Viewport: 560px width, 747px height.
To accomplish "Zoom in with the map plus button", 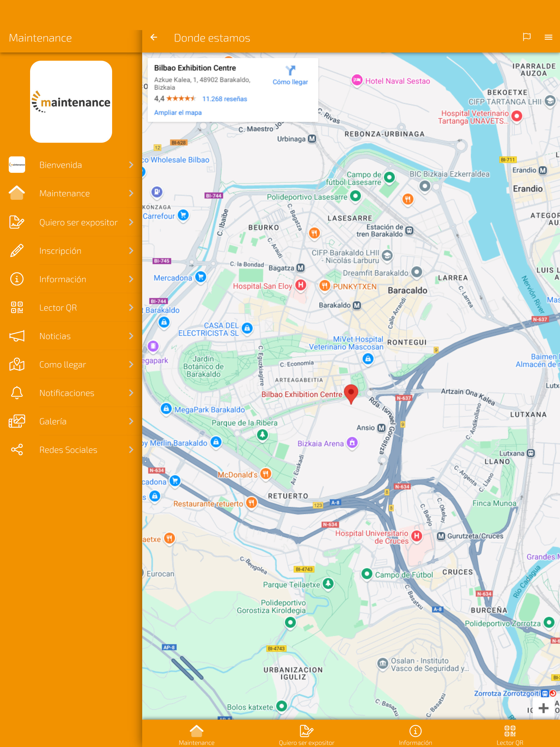I will [543, 708].
